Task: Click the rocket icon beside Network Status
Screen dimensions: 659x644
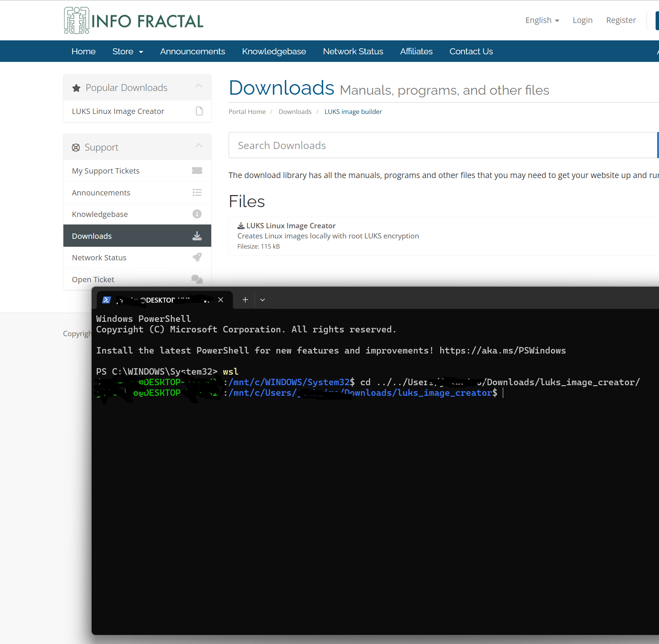Action: (197, 257)
